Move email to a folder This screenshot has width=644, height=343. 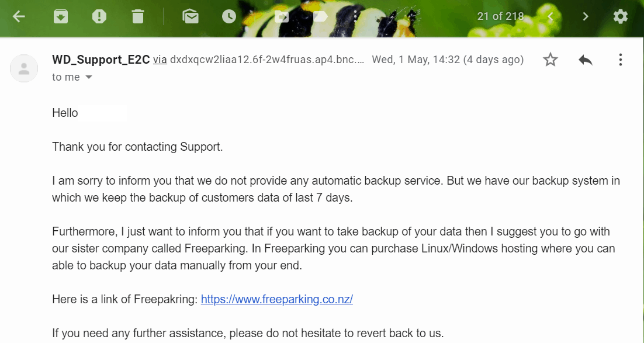click(282, 16)
